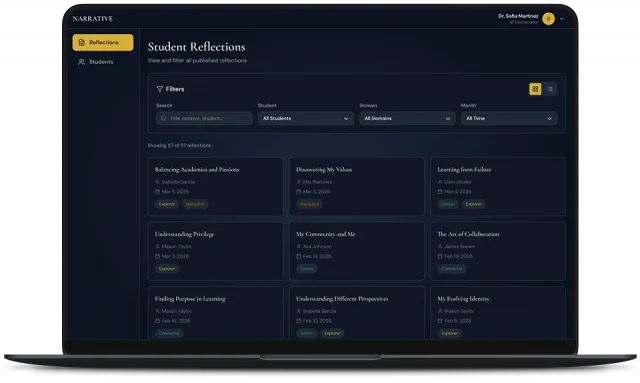Viewport: 640px width, 383px height.
Task: Open the Students sidebar item
Action: coord(103,62)
